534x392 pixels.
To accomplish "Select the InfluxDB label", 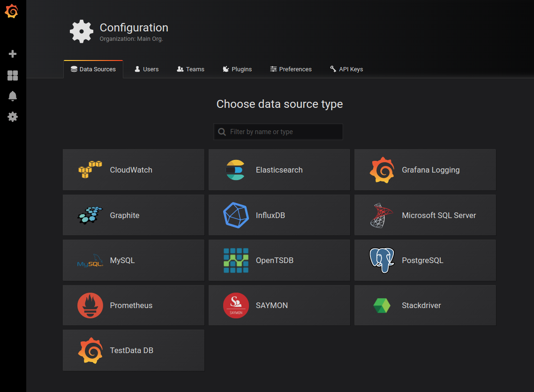I will click(x=271, y=215).
